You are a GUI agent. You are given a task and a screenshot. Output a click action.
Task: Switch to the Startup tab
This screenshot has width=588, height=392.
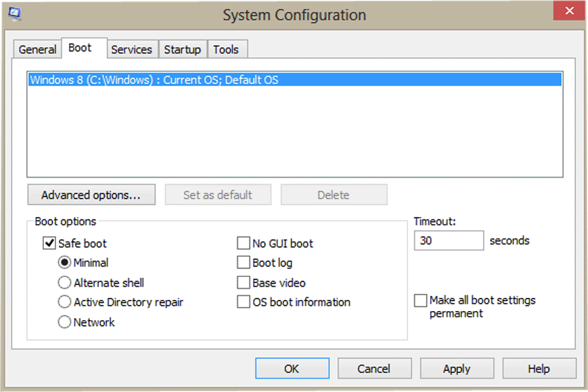pos(182,48)
